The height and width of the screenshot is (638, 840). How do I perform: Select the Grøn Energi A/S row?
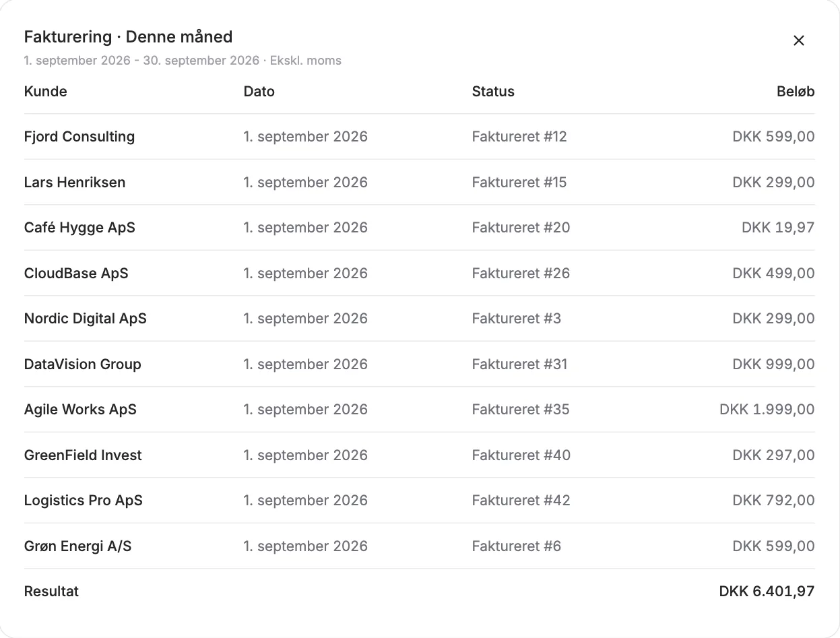(x=419, y=546)
